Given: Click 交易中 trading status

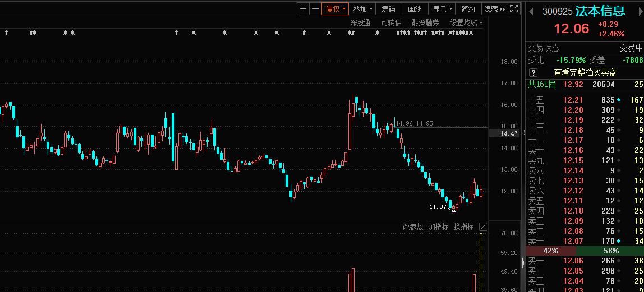Looking at the screenshot, I should (x=631, y=48).
